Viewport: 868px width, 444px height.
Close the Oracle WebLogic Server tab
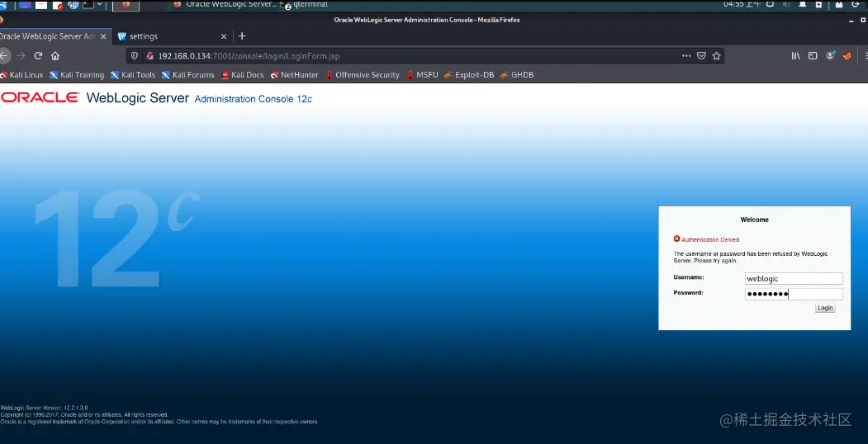pyautogui.click(x=103, y=36)
